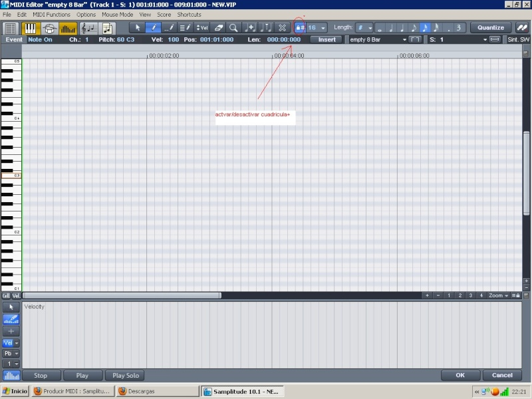Click the C3 piano key
Image resolution: width=532 pixels, height=399 pixels.
click(x=11, y=176)
